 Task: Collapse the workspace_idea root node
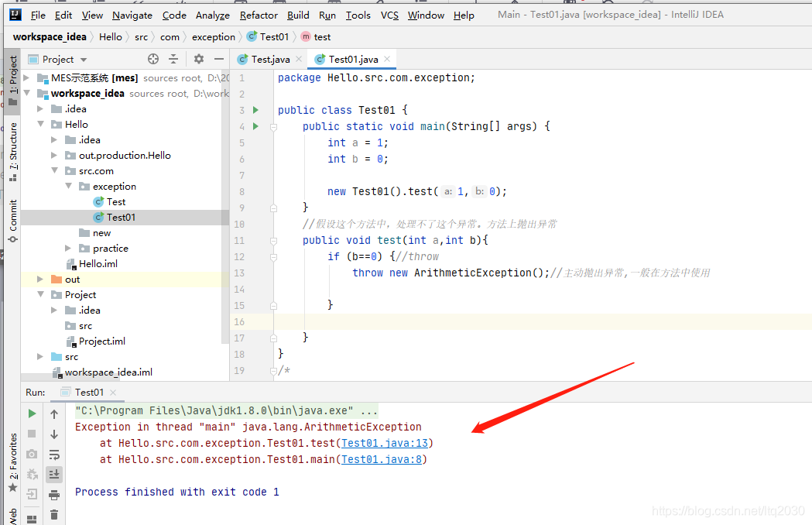[26, 93]
